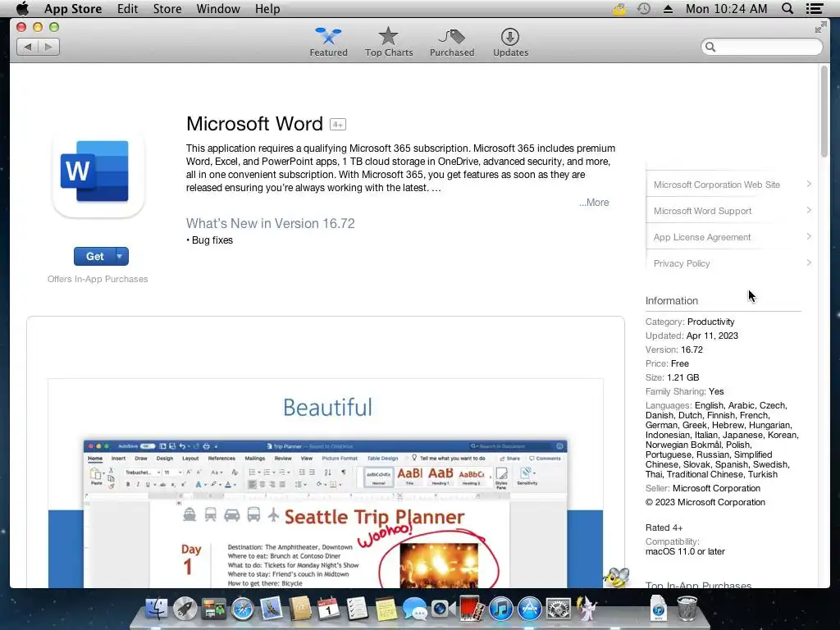
Task: Launch Safari from the Dock
Action: (x=242, y=609)
